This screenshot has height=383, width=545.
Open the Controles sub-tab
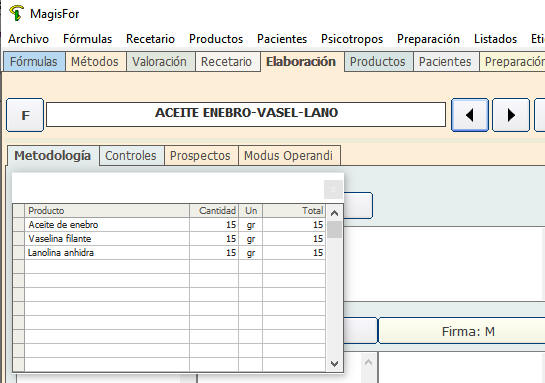[131, 155]
